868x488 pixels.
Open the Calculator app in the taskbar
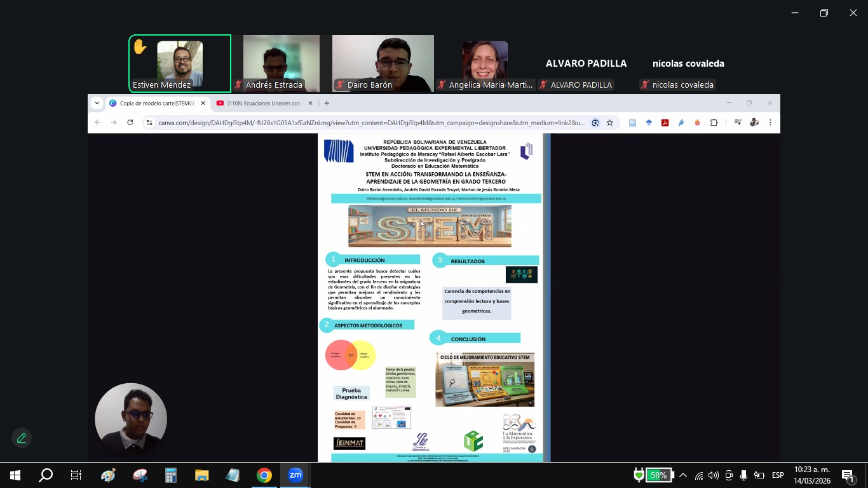click(x=170, y=475)
